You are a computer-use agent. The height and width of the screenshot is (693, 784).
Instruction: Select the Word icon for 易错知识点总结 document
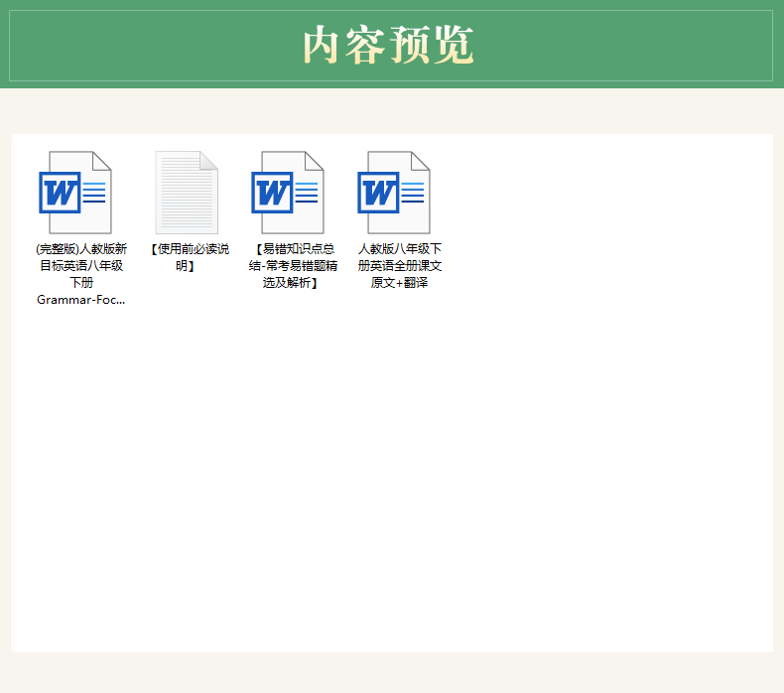click(288, 193)
